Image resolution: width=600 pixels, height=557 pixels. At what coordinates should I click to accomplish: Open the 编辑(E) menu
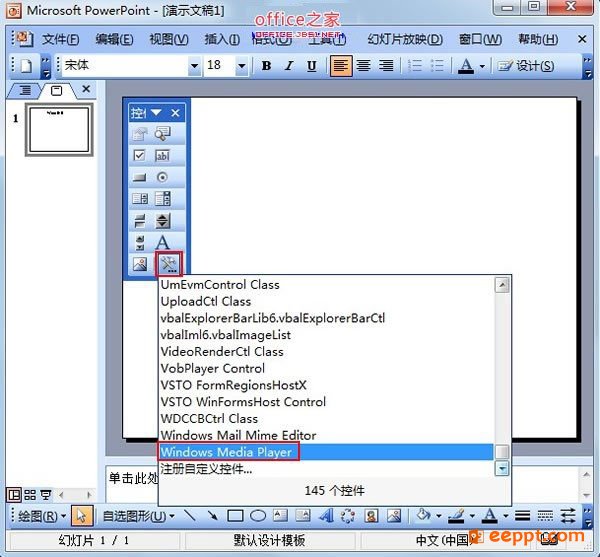tap(114, 39)
